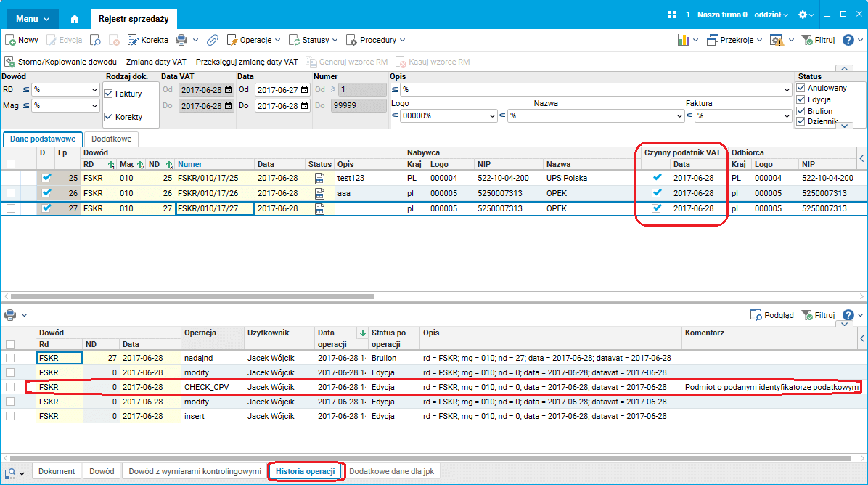Viewport: 868px width, 485px height.
Task: Open the lower panel help icon
Action: click(x=848, y=315)
